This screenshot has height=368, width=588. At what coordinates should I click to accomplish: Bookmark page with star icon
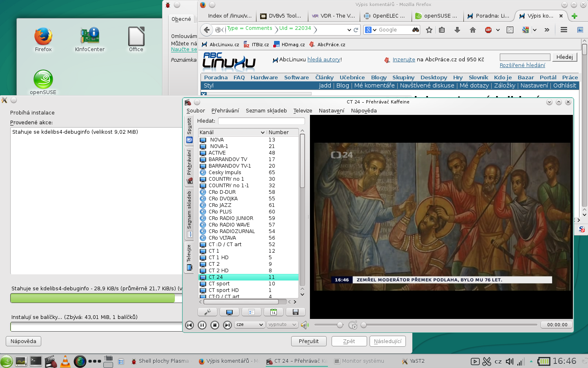(x=429, y=30)
